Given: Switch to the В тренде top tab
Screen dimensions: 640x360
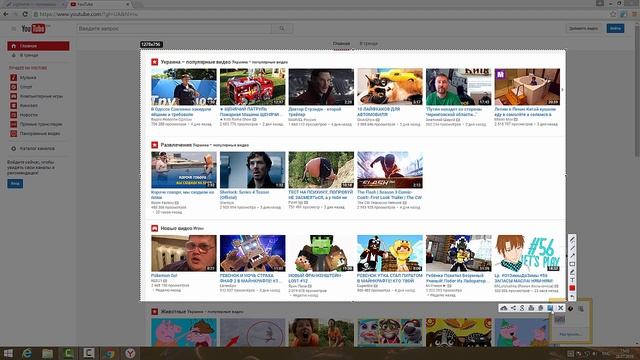Looking at the screenshot, I should coord(369,43).
